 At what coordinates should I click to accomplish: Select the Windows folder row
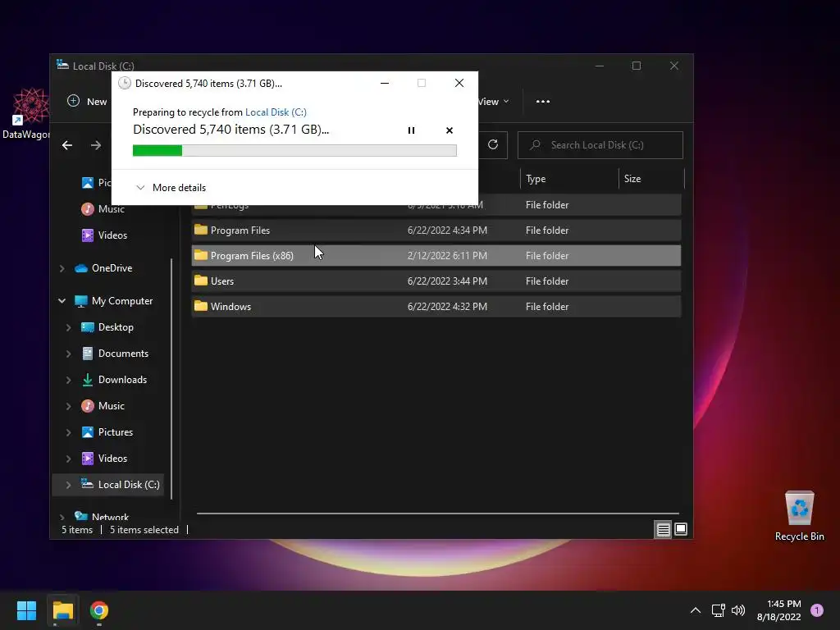[436, 307]
